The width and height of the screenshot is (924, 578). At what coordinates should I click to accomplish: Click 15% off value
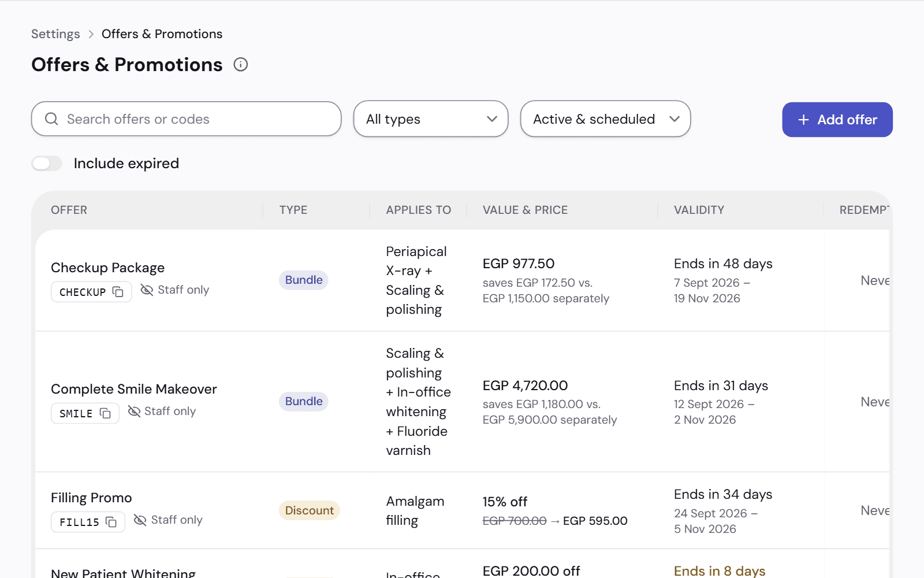(x=505, y=502)
